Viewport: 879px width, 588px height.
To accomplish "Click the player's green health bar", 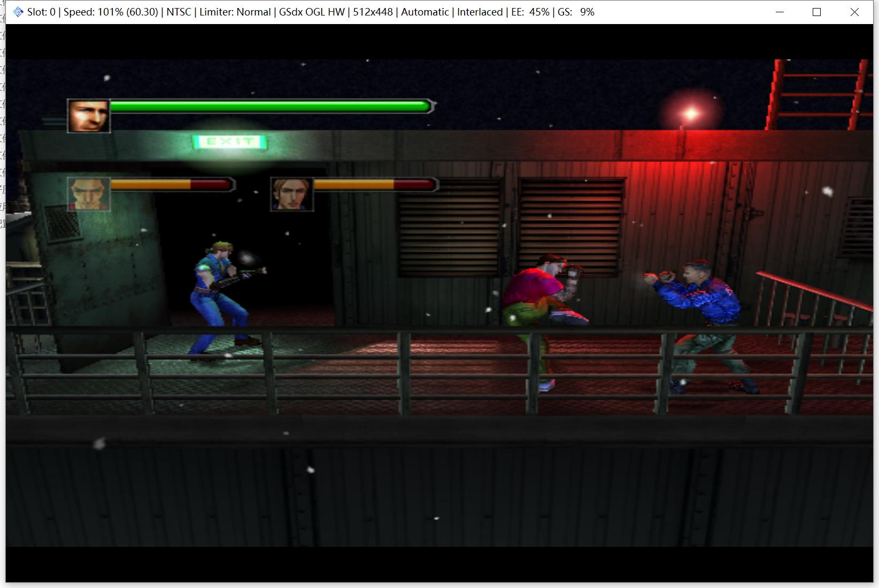I will point(272,106).
